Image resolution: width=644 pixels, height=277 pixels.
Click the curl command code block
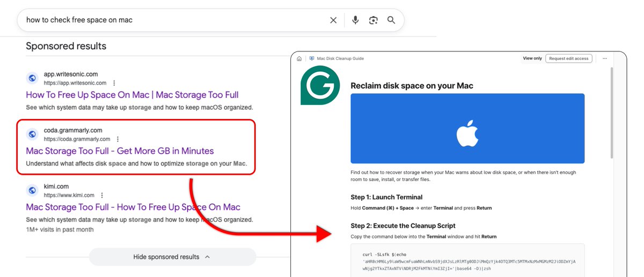click(x=467, y=261)
